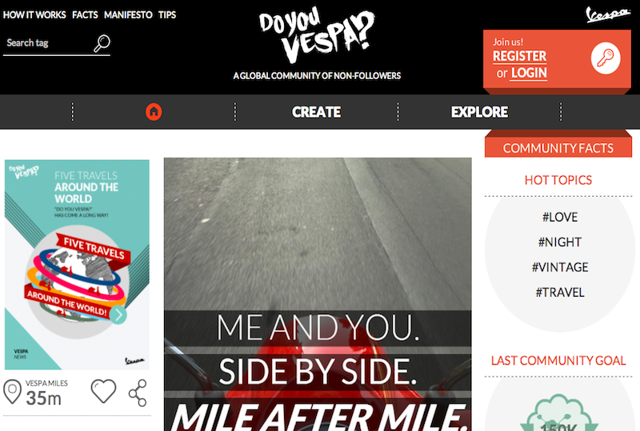Click the LOGIN link
The height and width of the screenshot is (431, 640).
tap(529, 73)
